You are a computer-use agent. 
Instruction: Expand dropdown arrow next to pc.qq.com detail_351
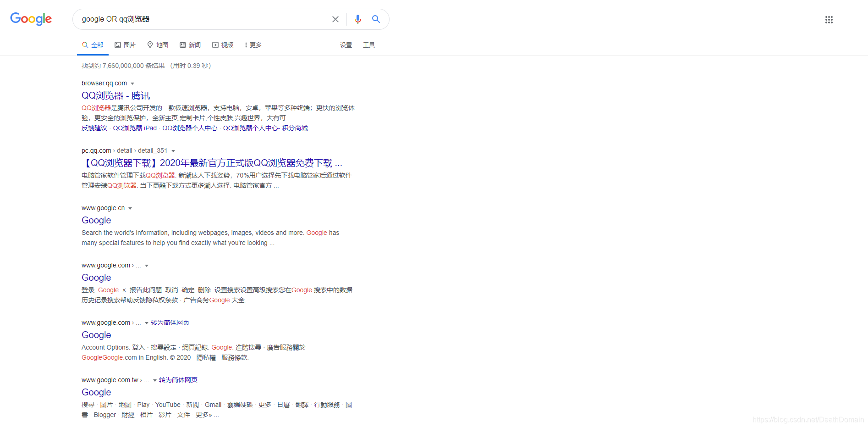(173, 151)
